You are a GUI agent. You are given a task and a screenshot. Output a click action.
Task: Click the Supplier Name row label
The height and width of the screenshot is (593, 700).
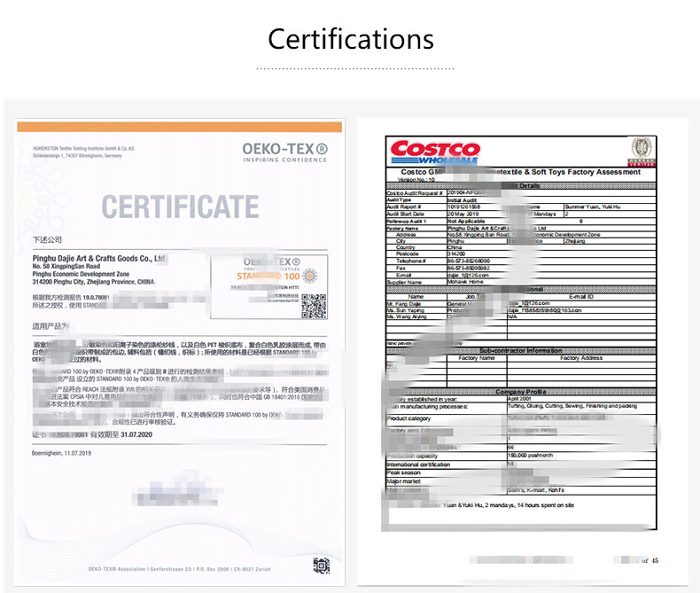pos(404,282)
